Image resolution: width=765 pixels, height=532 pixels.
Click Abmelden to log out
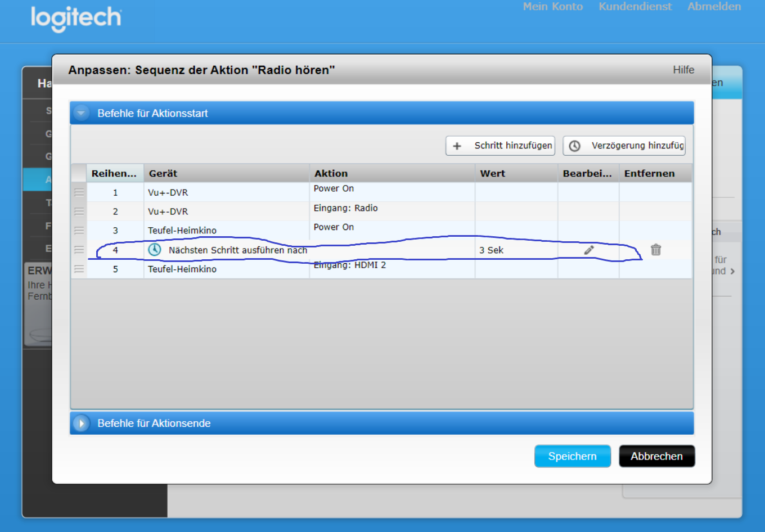(714, 7)
